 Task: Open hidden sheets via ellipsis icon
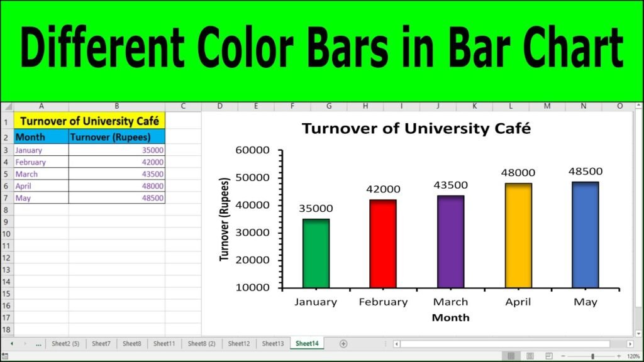(37, 344)
